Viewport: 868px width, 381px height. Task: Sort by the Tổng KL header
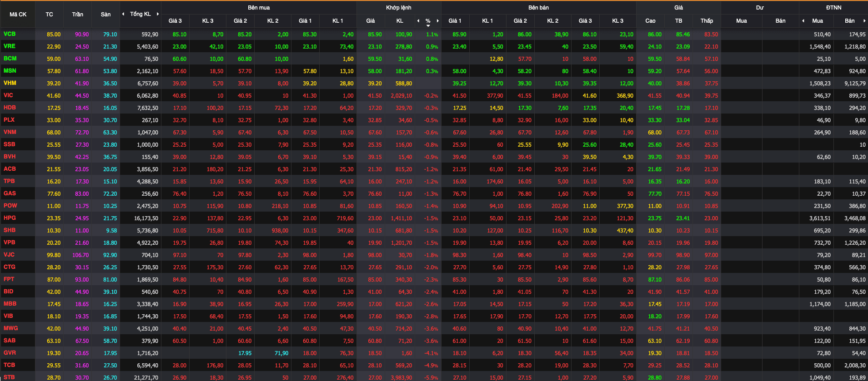point(140,14)
